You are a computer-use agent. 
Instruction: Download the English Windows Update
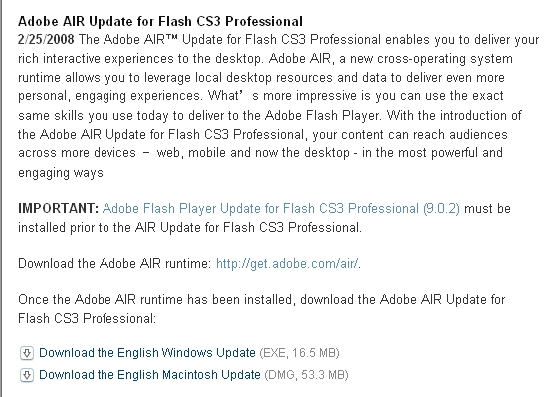click(x=147, y=353)
